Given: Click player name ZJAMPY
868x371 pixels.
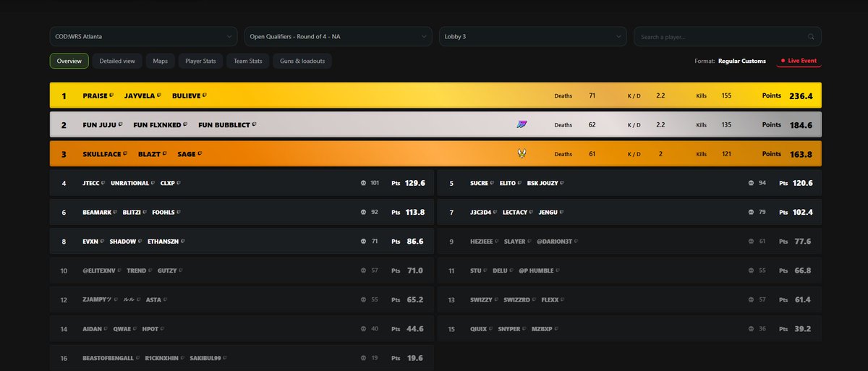Looking at the screenshot, I should tap(94, 299).
